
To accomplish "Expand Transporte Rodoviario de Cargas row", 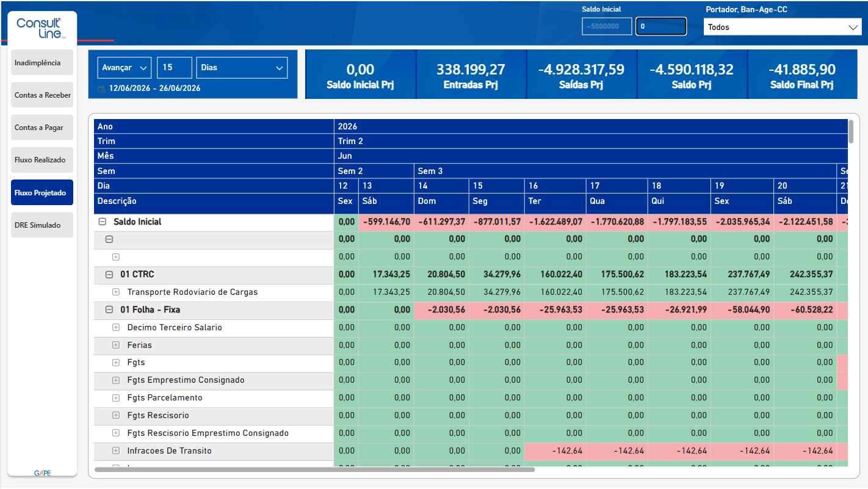I will point(116,292).
